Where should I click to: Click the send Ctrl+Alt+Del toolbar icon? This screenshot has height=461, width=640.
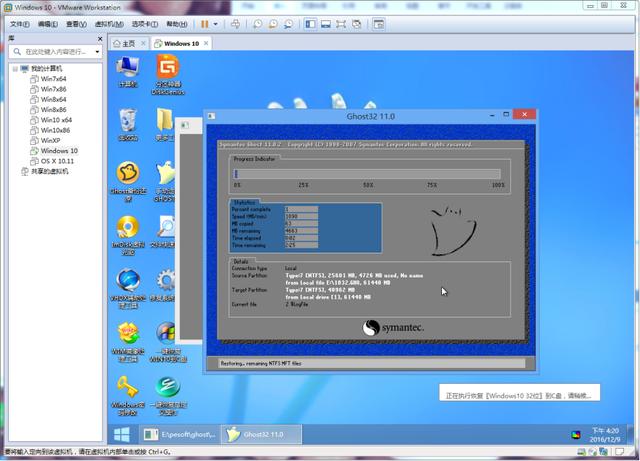235,24
